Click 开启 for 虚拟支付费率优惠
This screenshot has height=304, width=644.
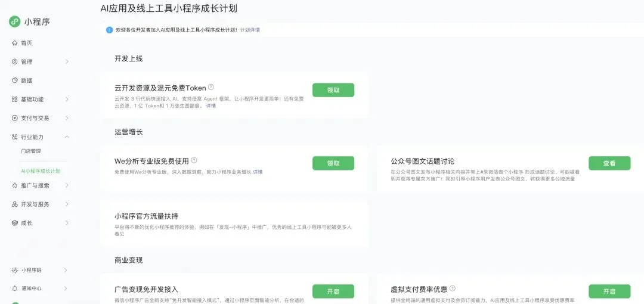coord(609,291)
